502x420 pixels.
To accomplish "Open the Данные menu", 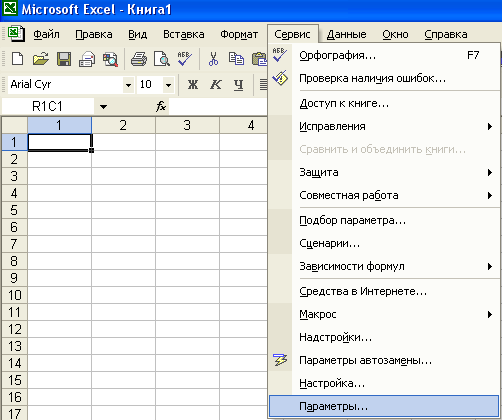I will 346,34.
